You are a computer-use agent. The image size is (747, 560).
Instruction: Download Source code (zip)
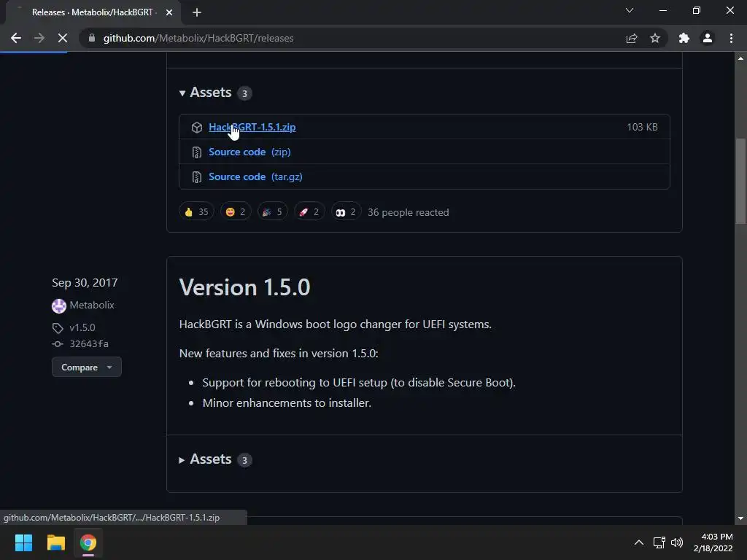point(249,152)
